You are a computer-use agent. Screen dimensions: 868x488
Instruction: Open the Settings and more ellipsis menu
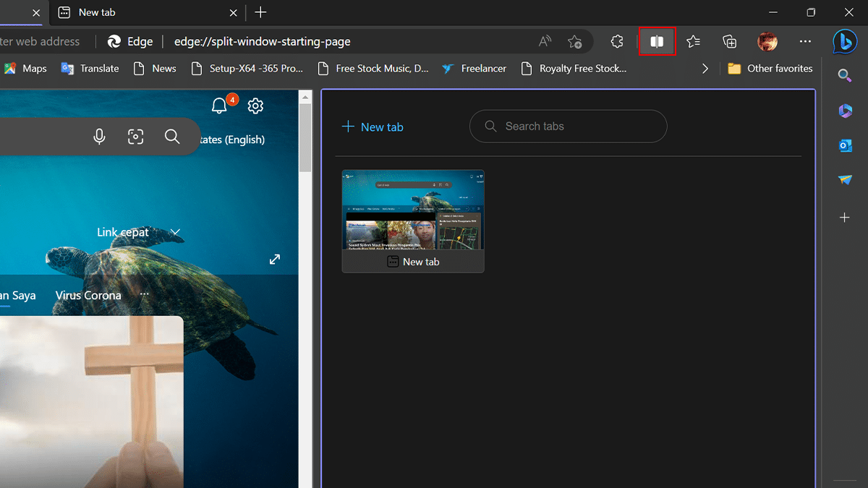point(805,42)
